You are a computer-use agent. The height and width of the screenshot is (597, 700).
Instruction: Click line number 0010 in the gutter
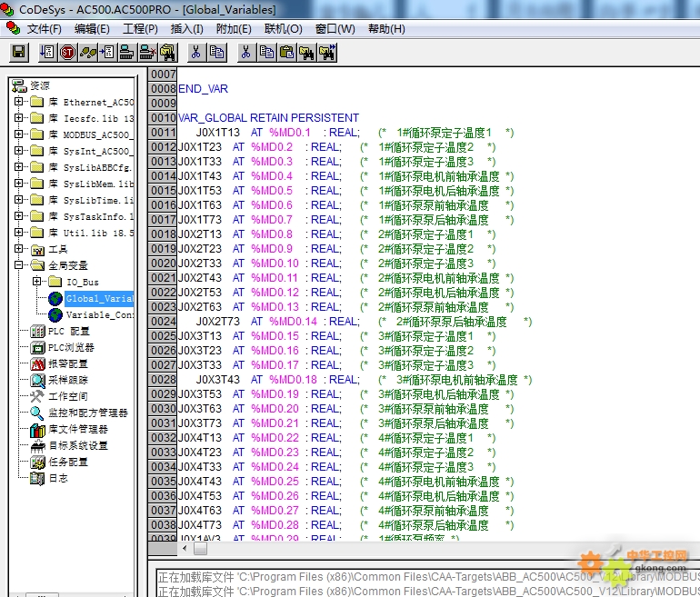click(x=163, y=118)
